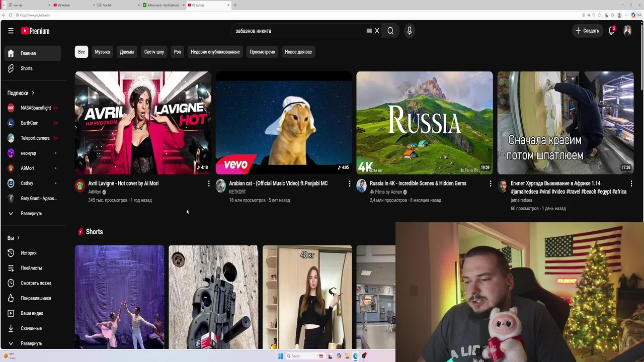Open Gary Grant subscription channel

pos(33,198)
